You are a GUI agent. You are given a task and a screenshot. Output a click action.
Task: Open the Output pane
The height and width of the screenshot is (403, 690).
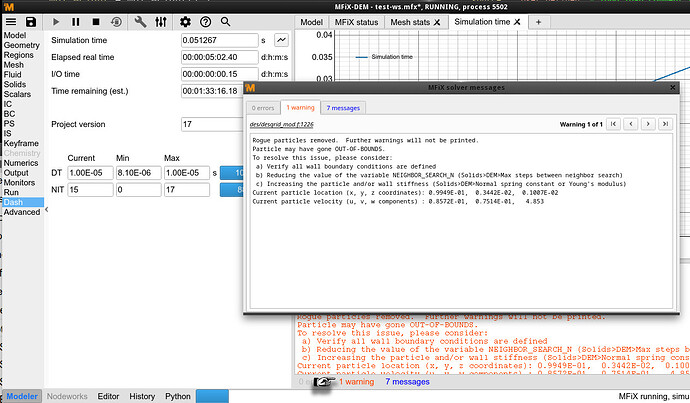pos(16,172)
